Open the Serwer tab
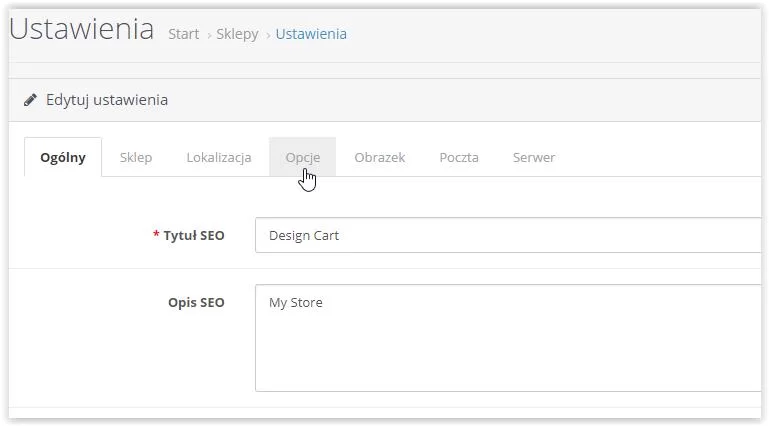Image resolution: width=769 pixels, height=426 pixels. click(534, 157)
